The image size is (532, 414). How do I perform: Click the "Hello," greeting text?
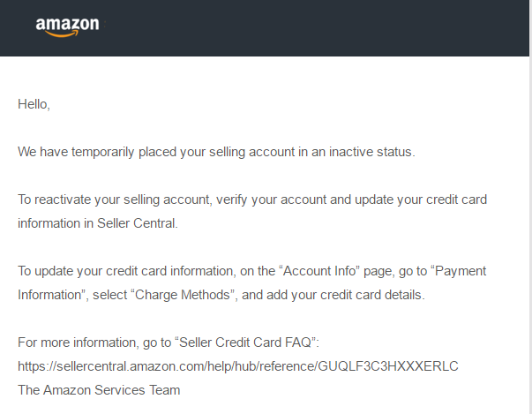point(34,104)
